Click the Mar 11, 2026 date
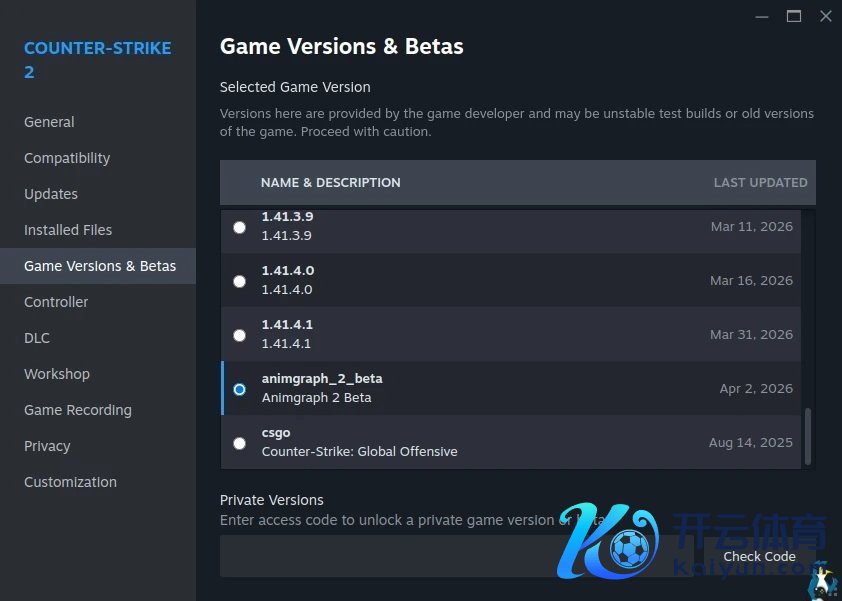The width and height of the screenshot is (842, 601). pyautogui.click(x=752, y=227)
